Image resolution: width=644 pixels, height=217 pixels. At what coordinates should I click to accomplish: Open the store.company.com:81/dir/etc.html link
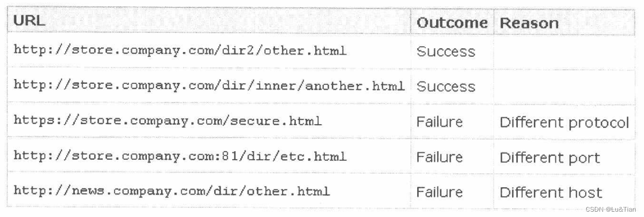click(x=180, y=157)
